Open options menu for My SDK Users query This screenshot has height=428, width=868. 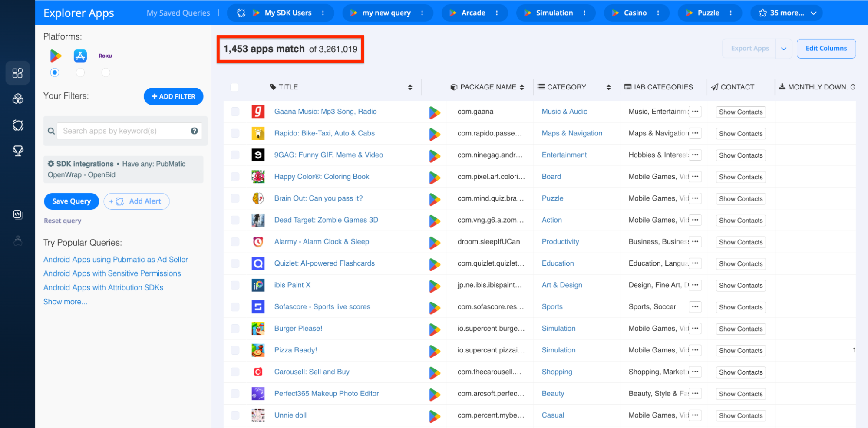tap(323, 13)
